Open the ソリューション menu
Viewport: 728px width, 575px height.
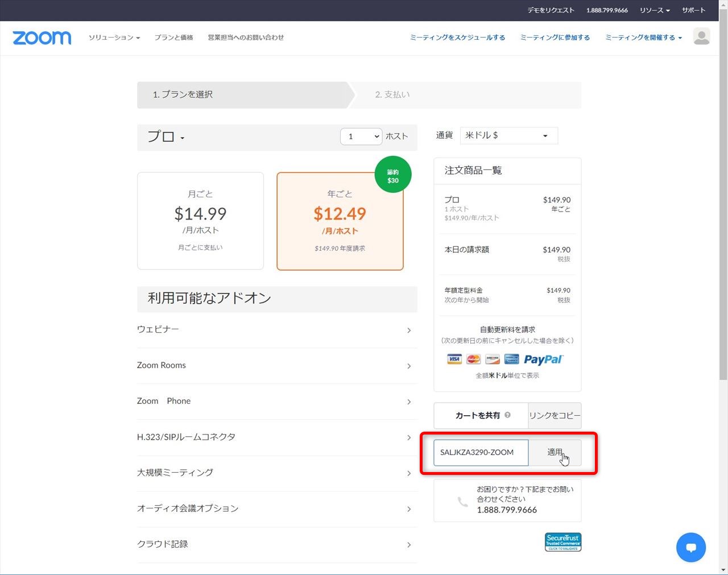[114, 38]
